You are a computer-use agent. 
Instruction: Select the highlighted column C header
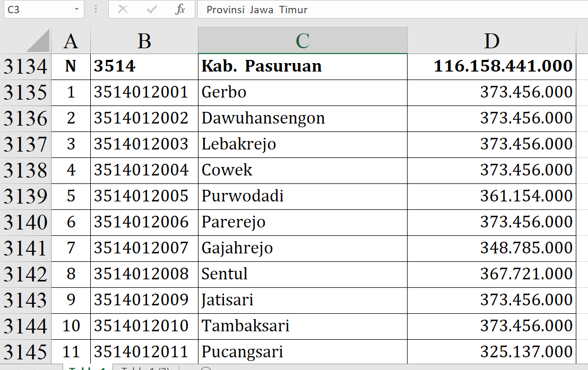(x=302, y=41)
